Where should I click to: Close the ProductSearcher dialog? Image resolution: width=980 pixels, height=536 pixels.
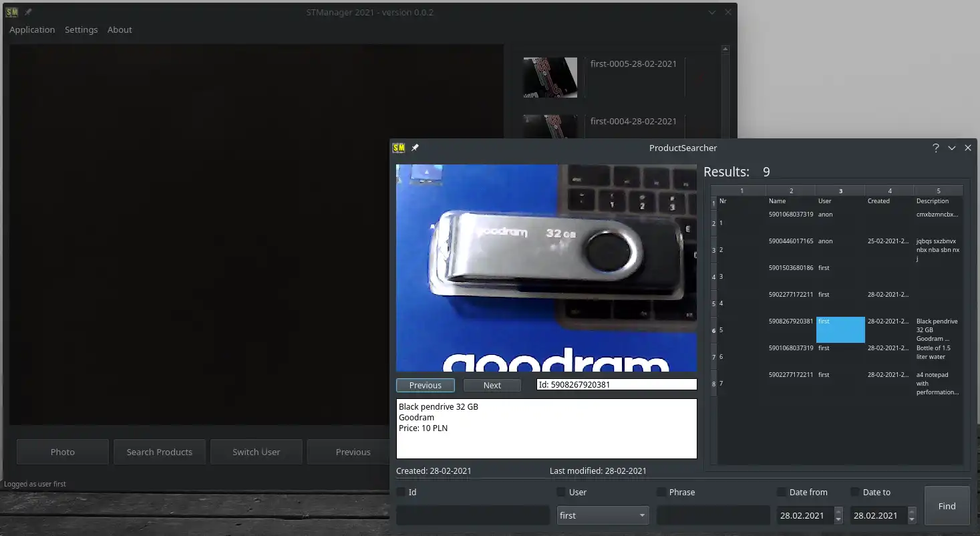(x=968, y=148)
